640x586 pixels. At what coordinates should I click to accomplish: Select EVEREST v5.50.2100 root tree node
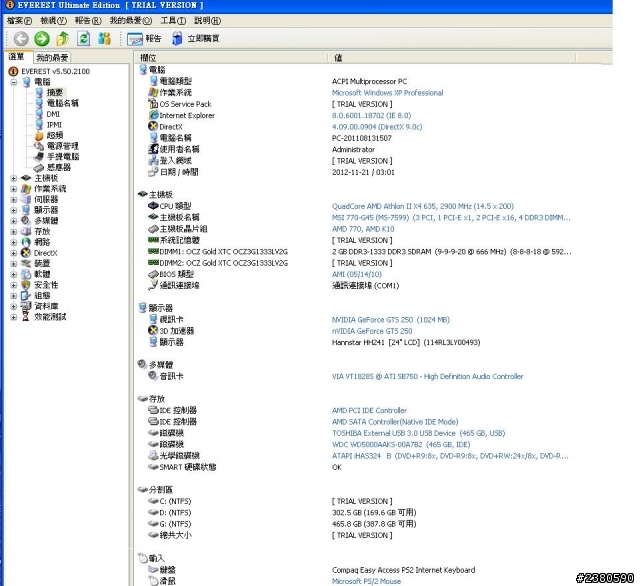56,71
